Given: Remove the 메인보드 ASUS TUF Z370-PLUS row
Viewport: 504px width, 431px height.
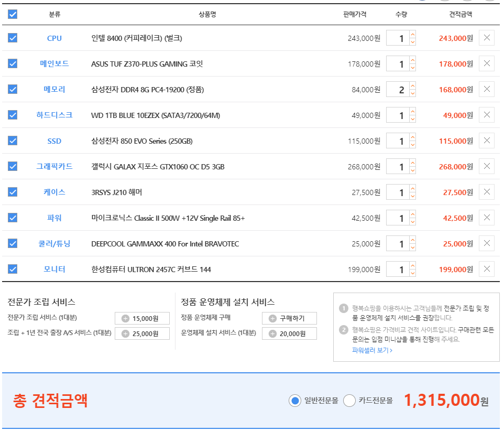Looking at the screenshot, I should pos(486,63).
